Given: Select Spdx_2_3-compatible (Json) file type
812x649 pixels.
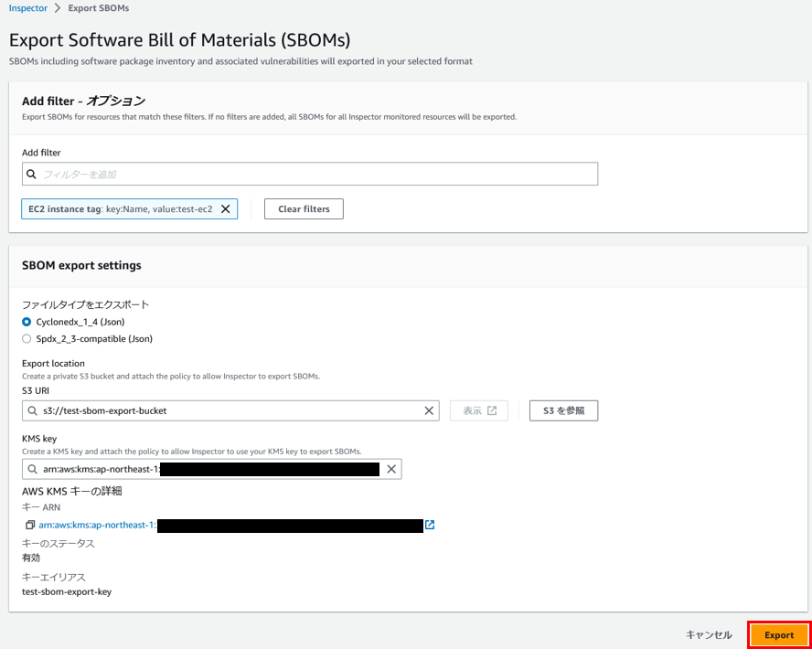Looking at the screenshot, I should [27, 339].
